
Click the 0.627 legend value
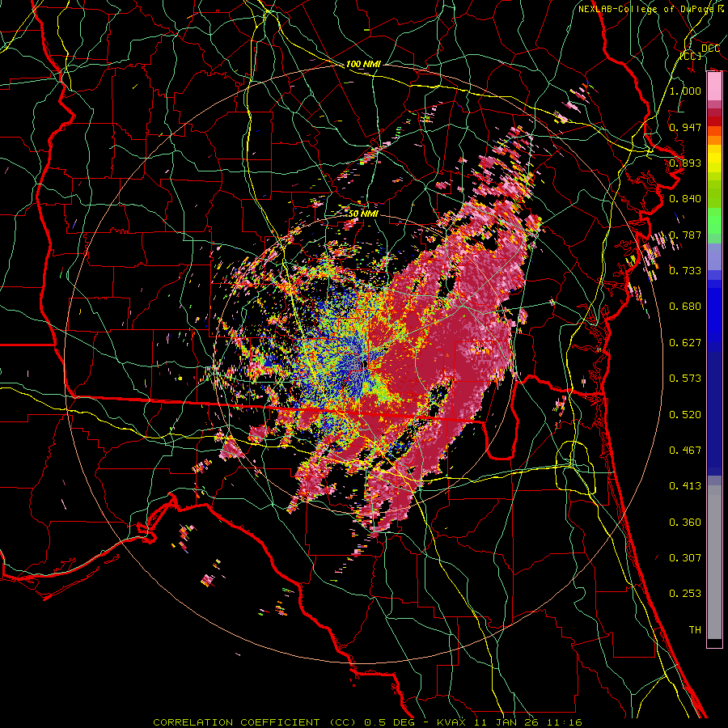685,343
